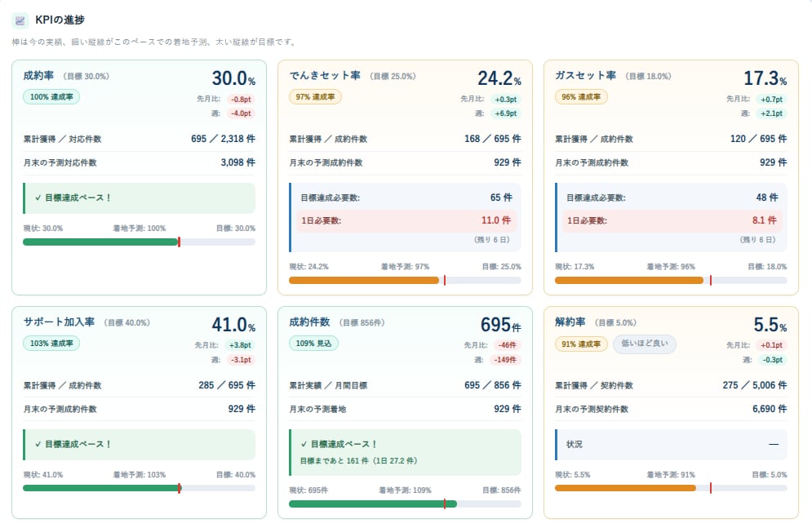Click the 695 / 856 件 value
Screen dimensions: 812x528
pyautogui.click(x=493, y=385)
